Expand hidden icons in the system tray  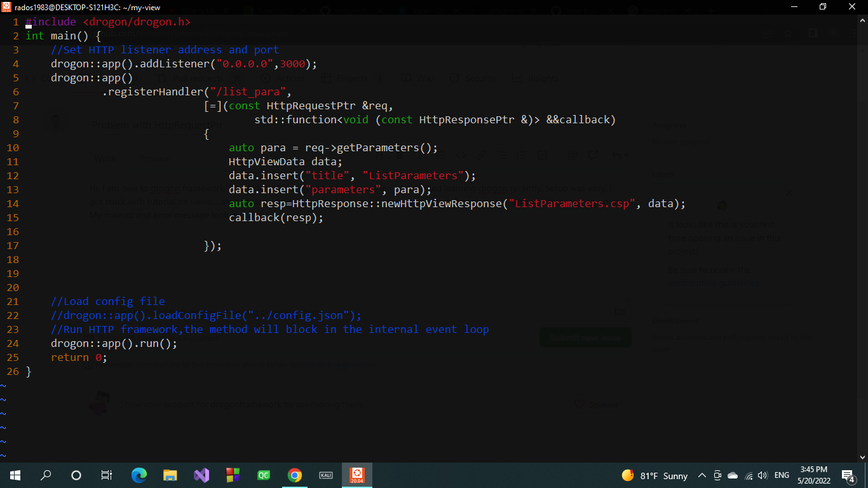click(702, 475)
